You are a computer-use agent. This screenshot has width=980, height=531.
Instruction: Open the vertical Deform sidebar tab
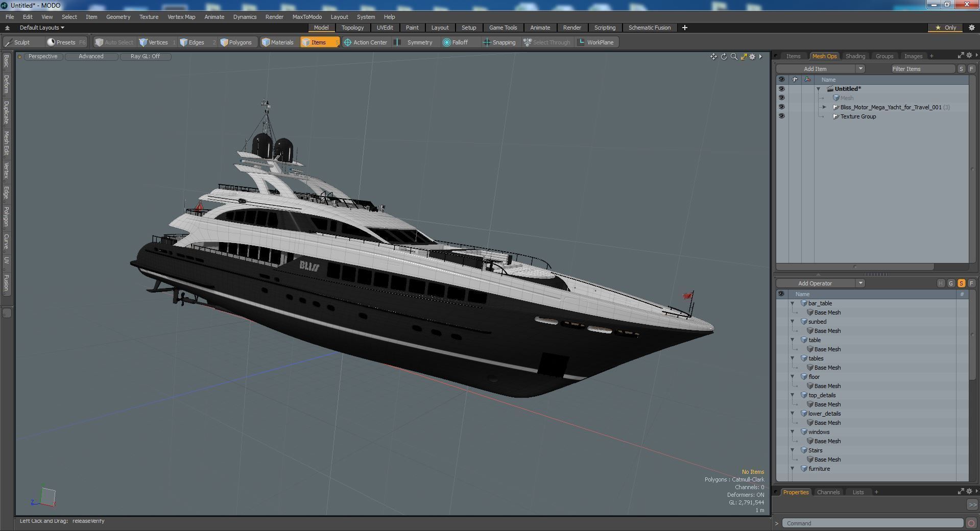coord(6,84)
